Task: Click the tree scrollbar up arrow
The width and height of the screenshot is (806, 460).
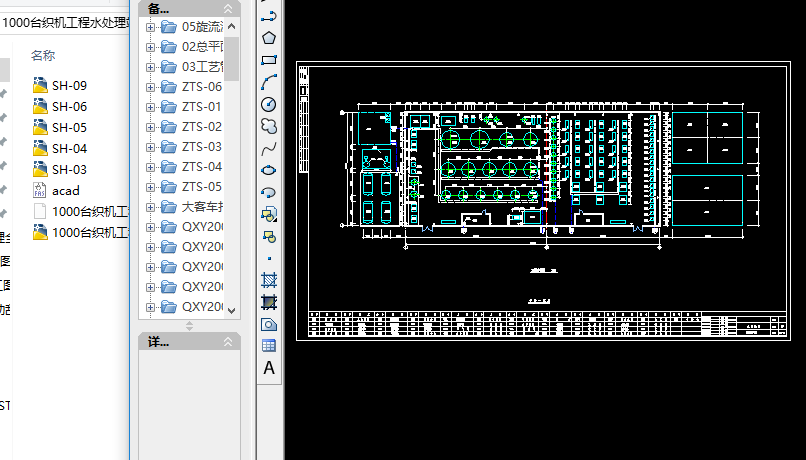Action: point(231,26)
